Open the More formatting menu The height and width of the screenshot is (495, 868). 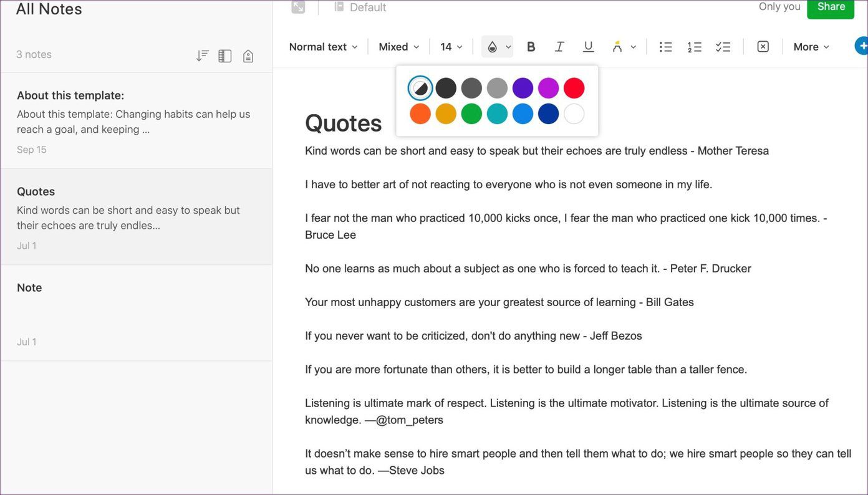pyautogui.click(x=811, y=47)
